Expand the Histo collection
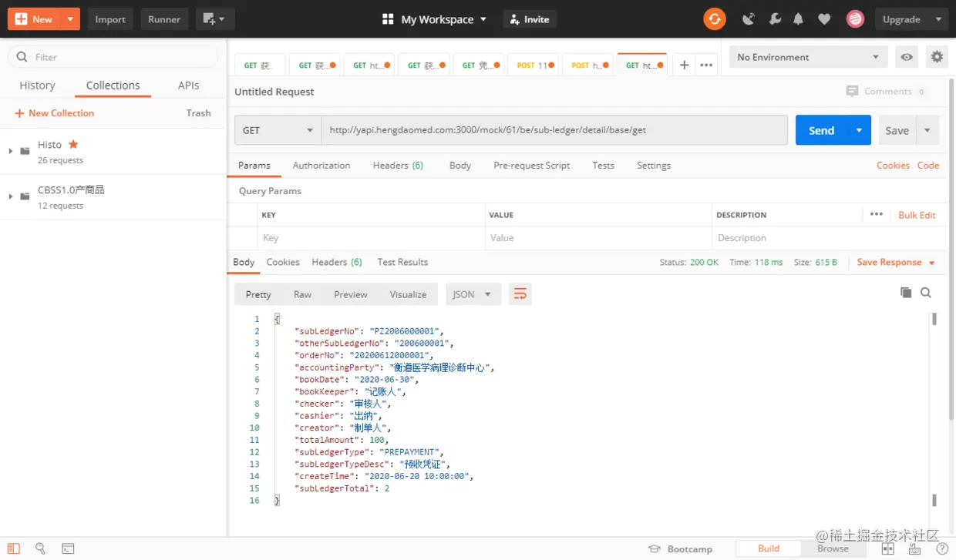 (11, 151)
